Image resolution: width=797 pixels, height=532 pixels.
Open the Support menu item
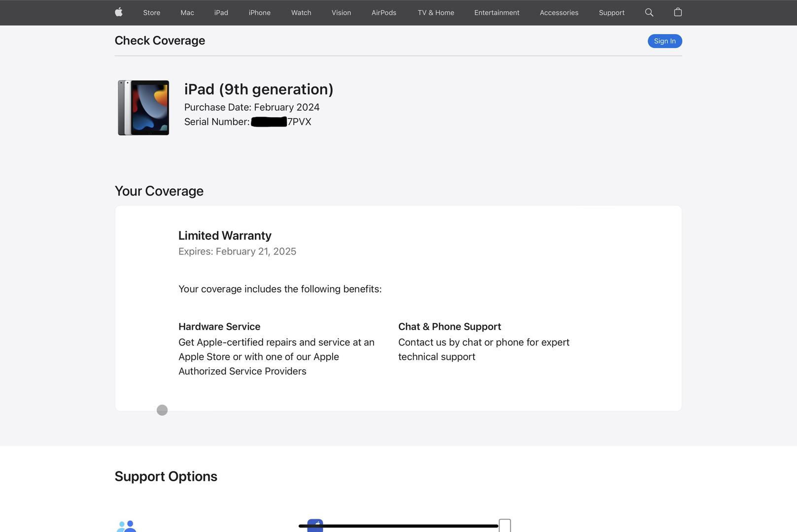tap(612, 13)
